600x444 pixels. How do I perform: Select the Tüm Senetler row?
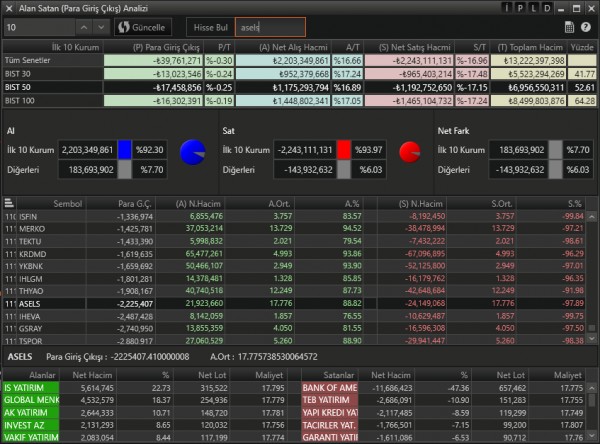tap(300, 60)
